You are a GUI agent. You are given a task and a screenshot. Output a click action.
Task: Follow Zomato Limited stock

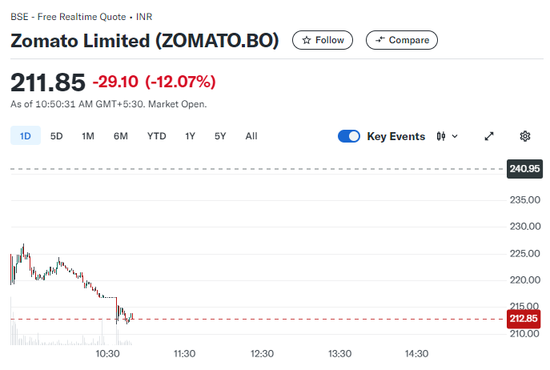pyautogui.click(x=322, y=40)
